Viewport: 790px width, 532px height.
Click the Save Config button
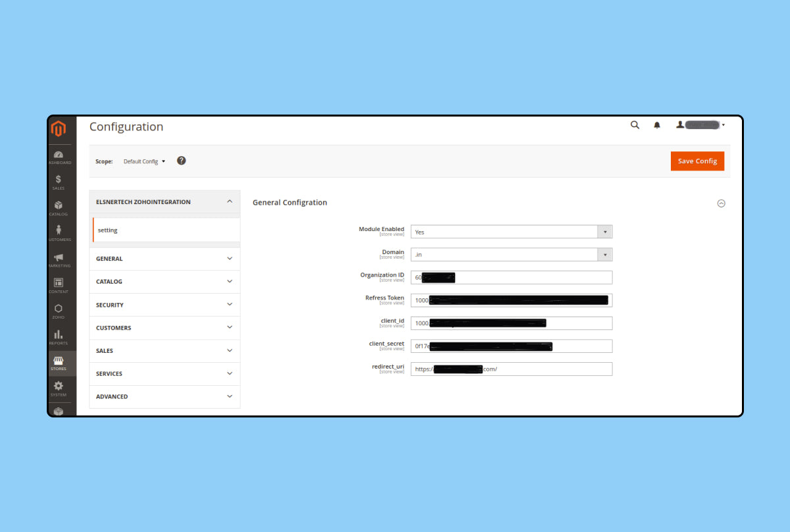pyautogui.click(x=697, y=161)
